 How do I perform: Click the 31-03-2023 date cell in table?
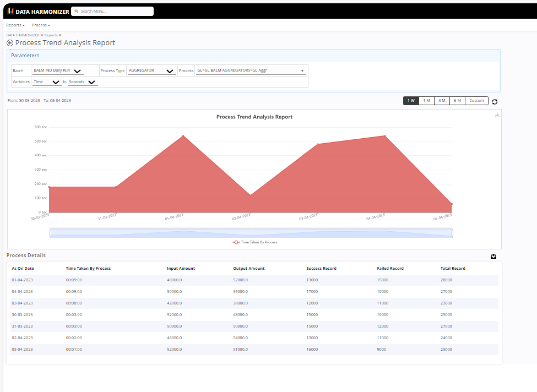(x=22, y=326)
